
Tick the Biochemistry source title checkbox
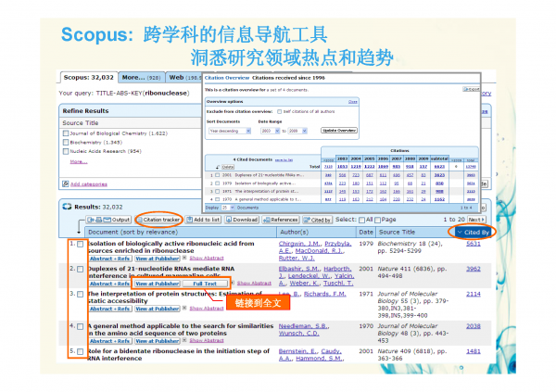66,143
